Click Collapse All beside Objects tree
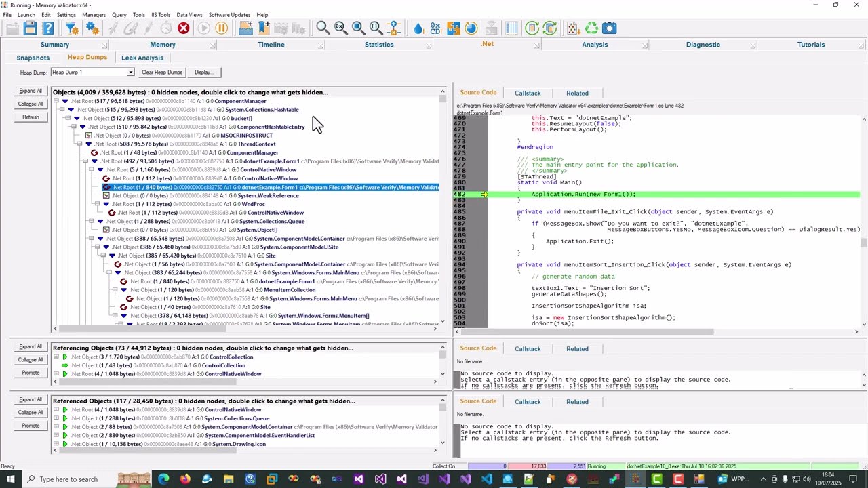Image resolution: width=868 pixels, height=488 pixels. (31, 104)
